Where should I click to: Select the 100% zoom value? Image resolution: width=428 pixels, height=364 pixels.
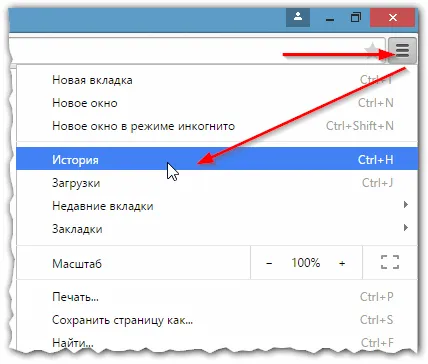306,263
